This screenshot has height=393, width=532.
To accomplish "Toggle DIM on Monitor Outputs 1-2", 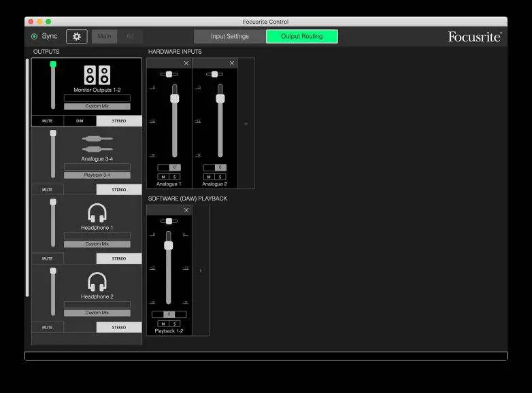I will (x=80, y=121).
